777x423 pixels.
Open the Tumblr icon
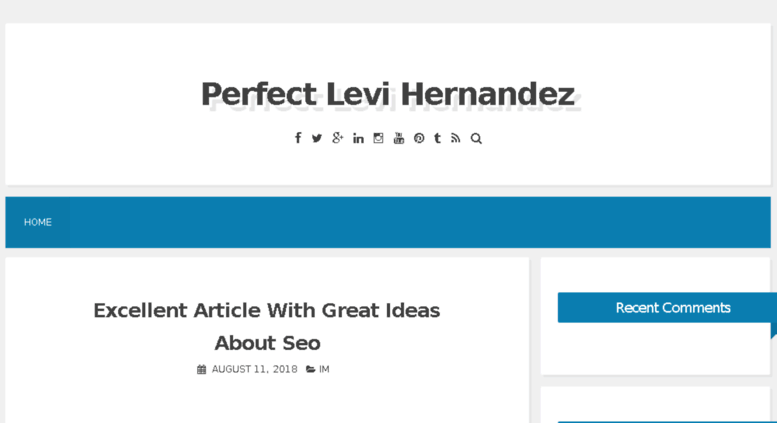(x=437, y=138)
